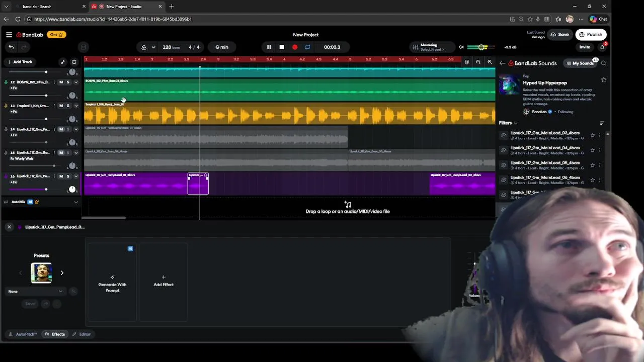Close the effects panel with X
Screen dimensions: 644x362
click(x=9, y=227)
